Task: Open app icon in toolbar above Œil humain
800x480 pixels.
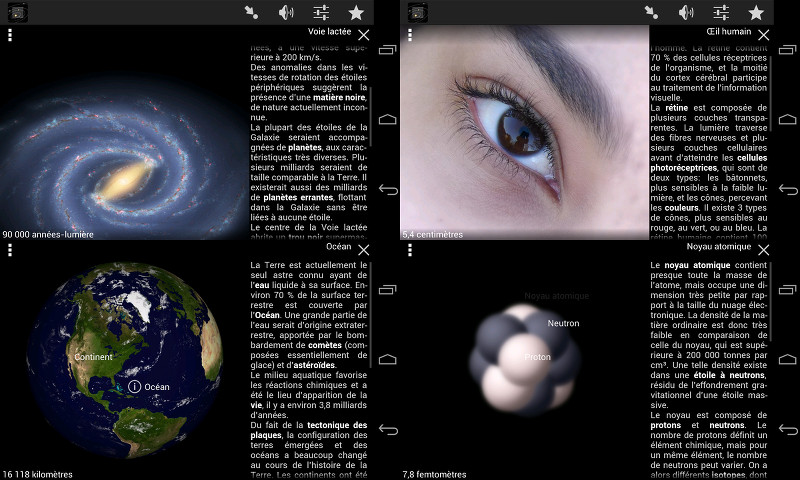Action: point(418,12)
